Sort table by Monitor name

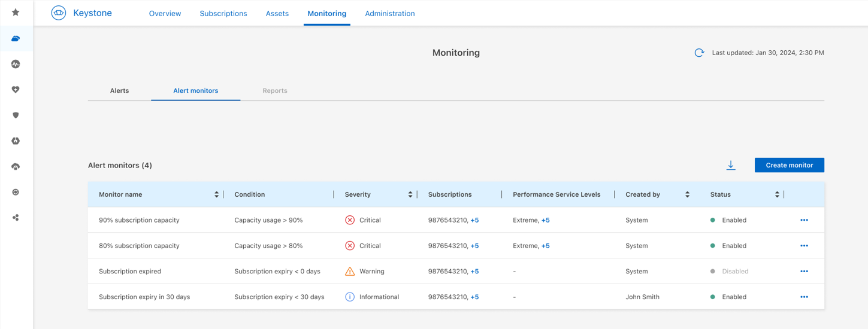(216, 194)
